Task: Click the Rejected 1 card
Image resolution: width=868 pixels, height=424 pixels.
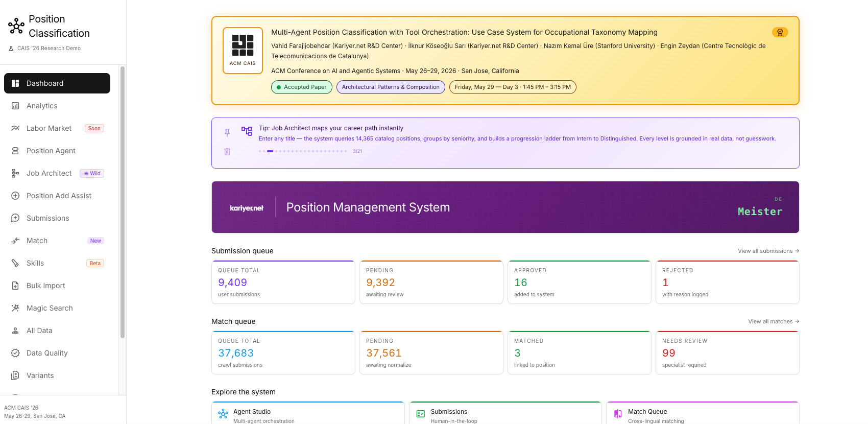Action: pyautogui.click(x=728, y=282)
